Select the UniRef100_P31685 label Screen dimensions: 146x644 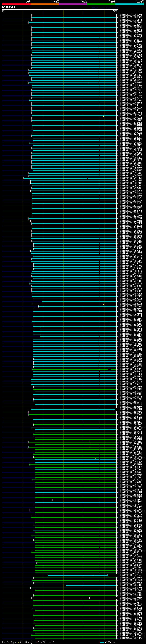(x=131, y=70)
